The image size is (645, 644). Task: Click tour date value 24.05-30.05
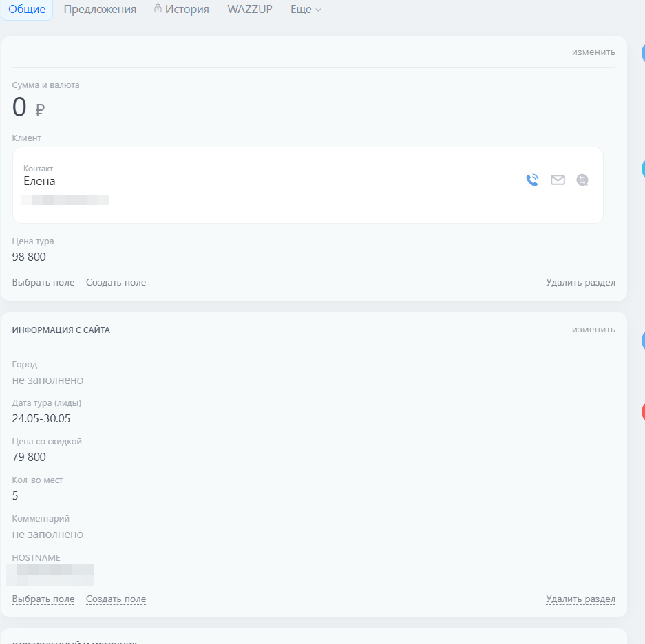coord(41,418)
